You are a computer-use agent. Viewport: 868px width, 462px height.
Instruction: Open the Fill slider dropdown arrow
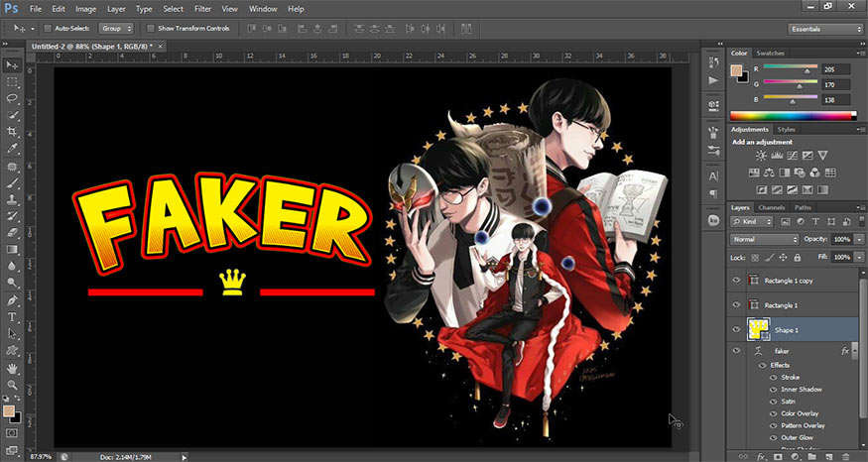(x=859, y=258)
